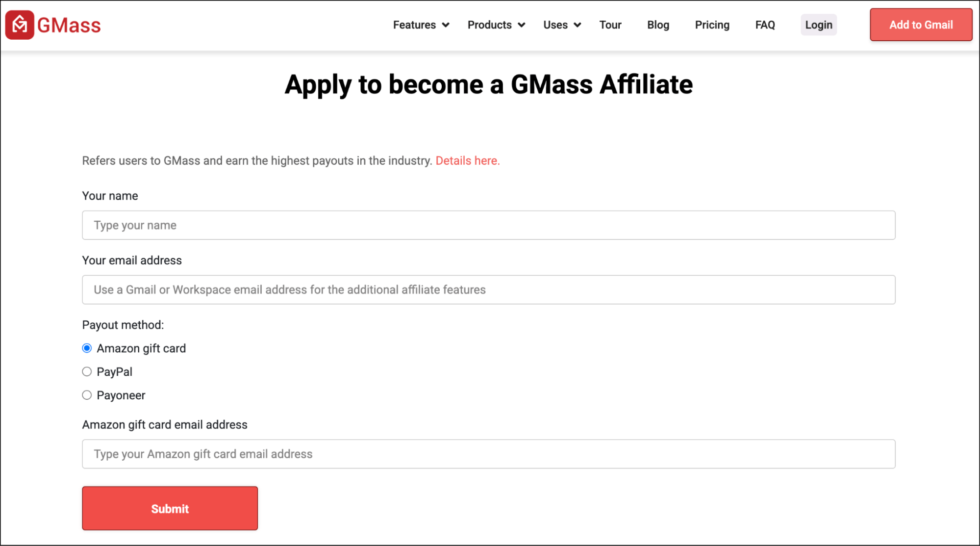Keep Amazon gift card payout selected
980x546 pixels.
click(x=87, y=348)
